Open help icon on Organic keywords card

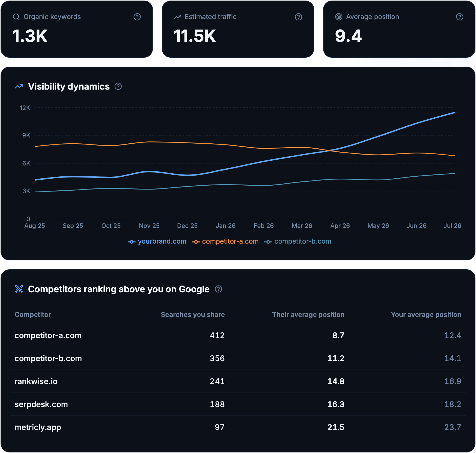tap(137, 17)
